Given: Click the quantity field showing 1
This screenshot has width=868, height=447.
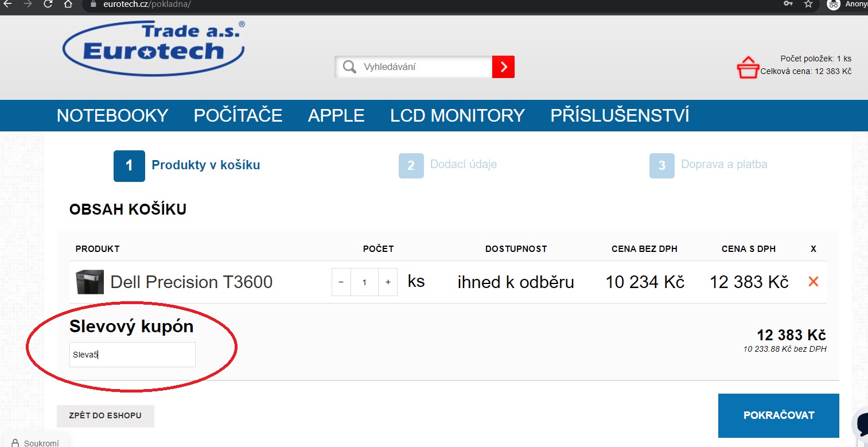Looking at the screenshot, I should tap(364, 282).
